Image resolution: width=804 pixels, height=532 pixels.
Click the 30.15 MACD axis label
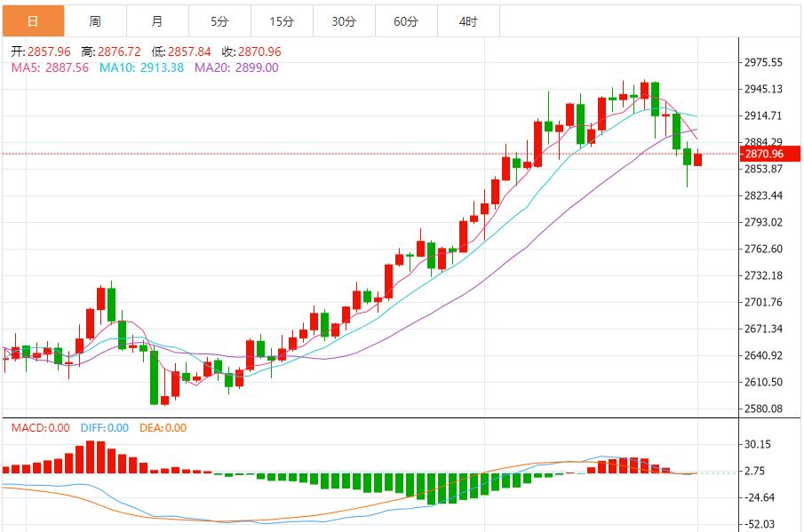click(x=757, y=444)
